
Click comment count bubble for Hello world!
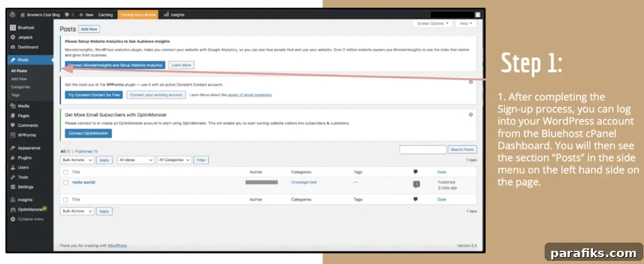[416, 184]
